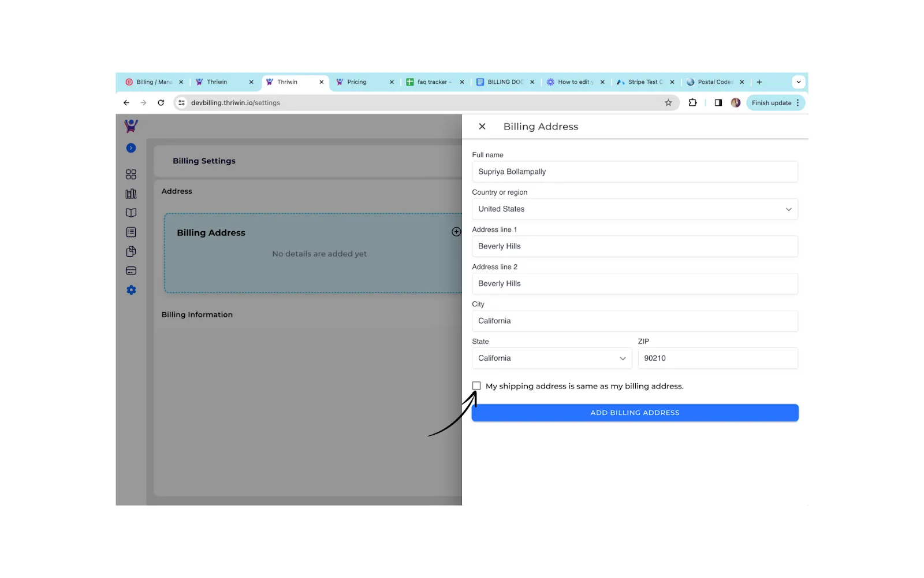Click the Address line 1 field
This screenshot has height=578, width=924.
pos(635,246)
